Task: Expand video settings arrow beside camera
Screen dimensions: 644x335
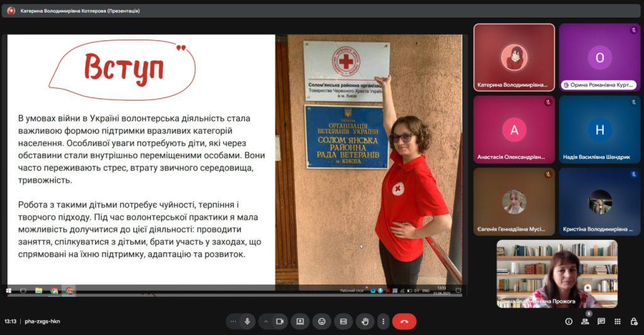Action: 265,321
